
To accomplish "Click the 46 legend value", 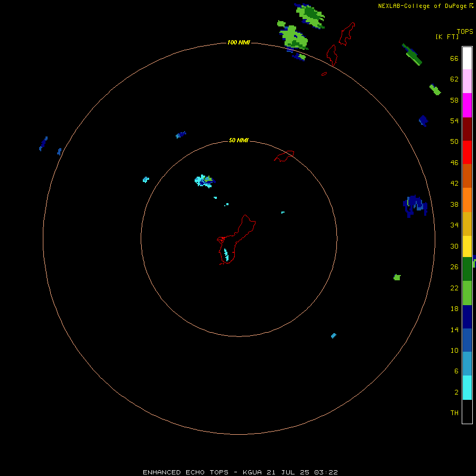I will 454,163.
